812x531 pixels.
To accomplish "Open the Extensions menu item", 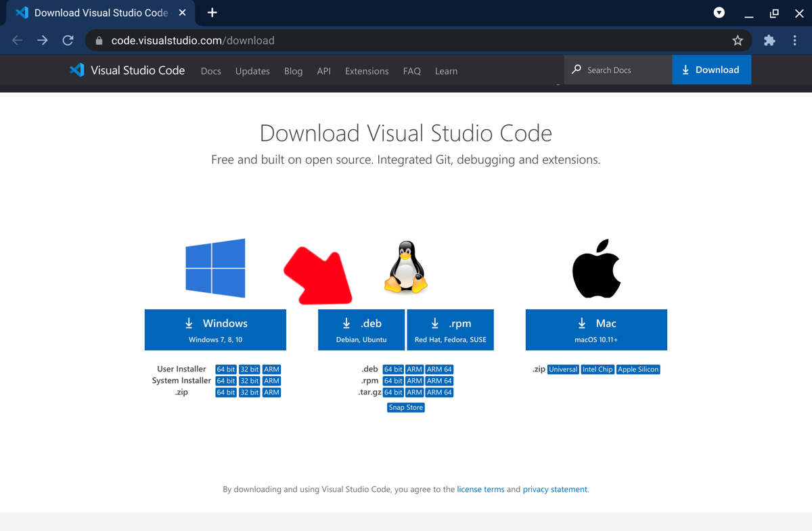I will tap(367, 71).
